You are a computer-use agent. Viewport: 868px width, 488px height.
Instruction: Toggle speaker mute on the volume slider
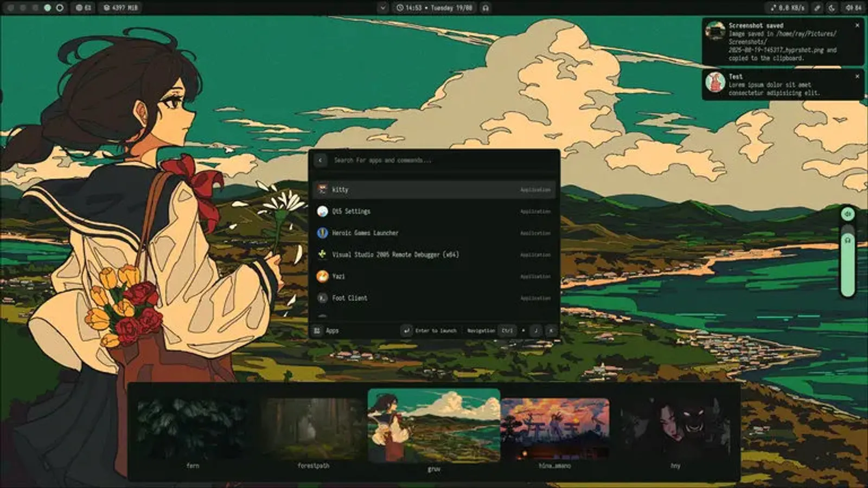tap(847, 214)
